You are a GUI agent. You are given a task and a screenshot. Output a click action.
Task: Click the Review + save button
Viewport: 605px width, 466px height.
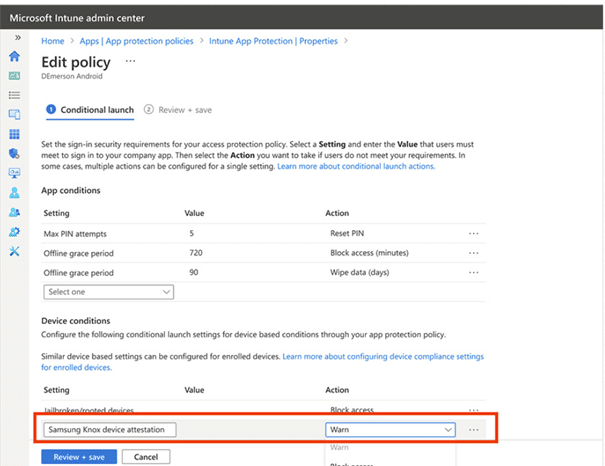(x=79, y=457)
